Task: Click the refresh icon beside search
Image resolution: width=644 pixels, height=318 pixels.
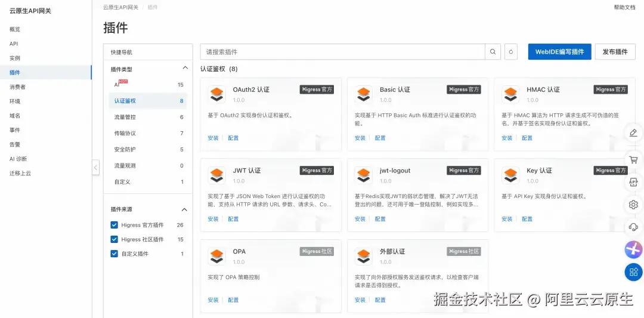Action: click(x=511, y=52)
